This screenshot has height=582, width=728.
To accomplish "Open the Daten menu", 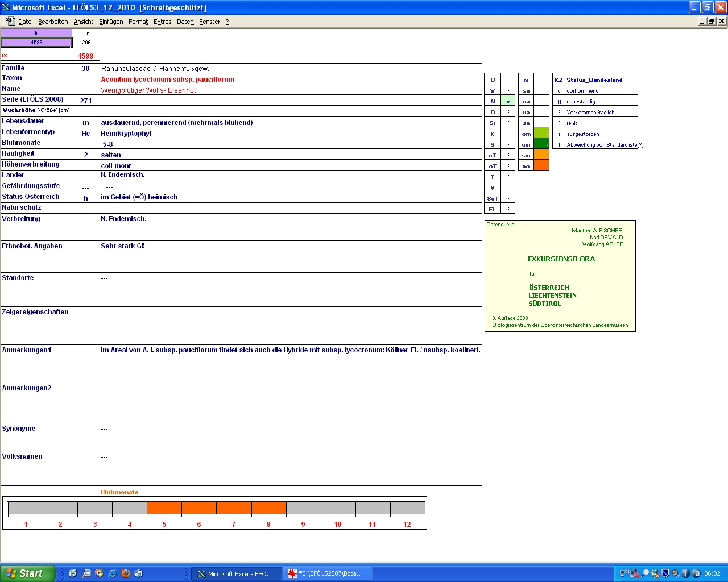I will click(x=185, y=22).
